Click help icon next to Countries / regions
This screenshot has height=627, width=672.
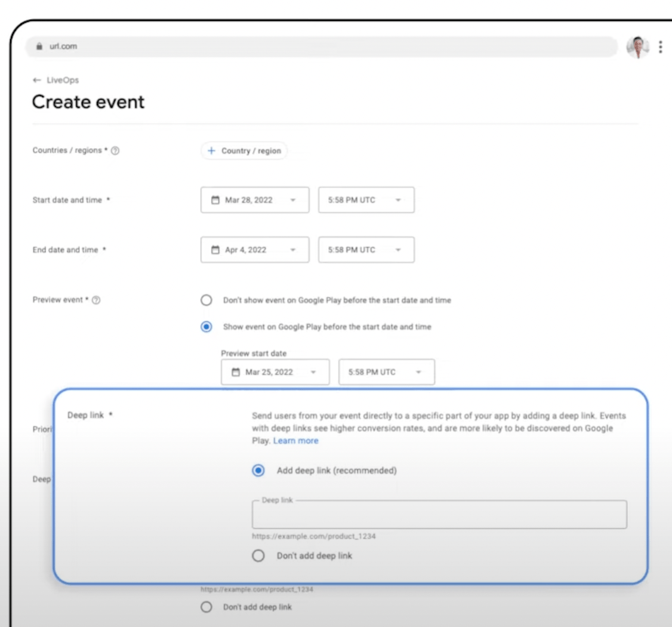pyautogui.click(x=115, y=150)
